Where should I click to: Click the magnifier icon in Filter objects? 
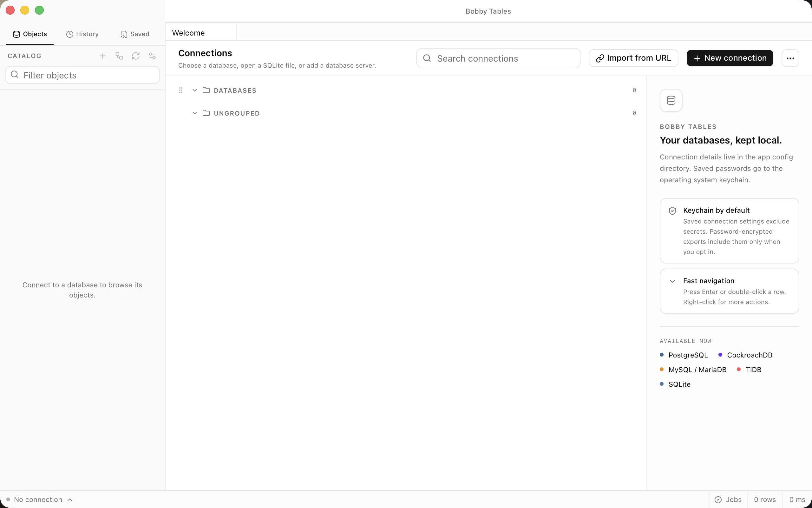(x=15, y=75)
